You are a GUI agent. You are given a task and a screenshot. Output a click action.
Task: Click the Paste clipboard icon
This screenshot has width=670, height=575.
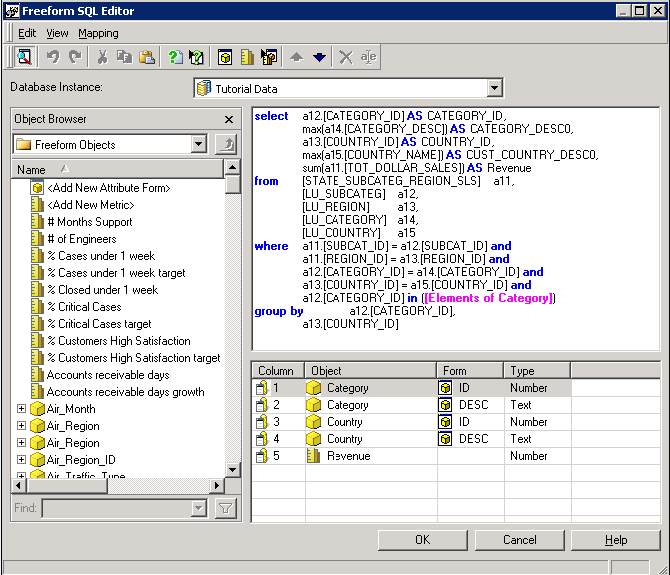click(x=147, y=57)
